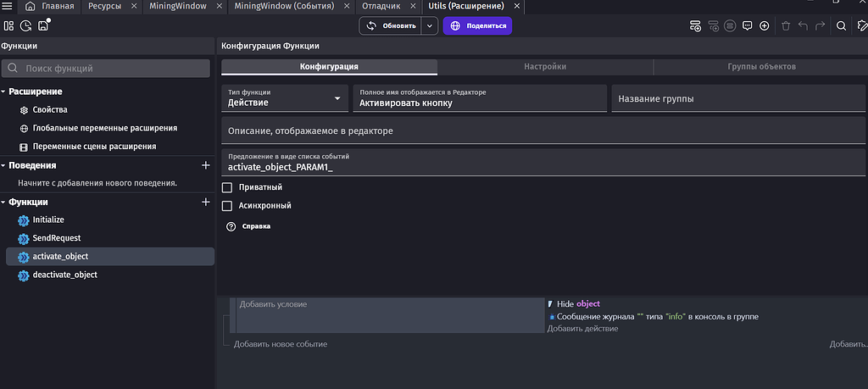This screenshot has height=389, width=868.
Task: Click the undo arrow icon
Action: (804, 25)
